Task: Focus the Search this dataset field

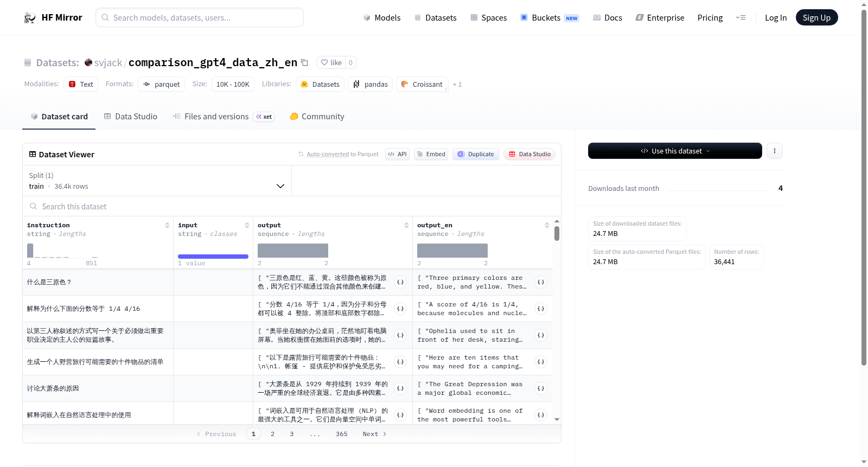Action: [292, 206]
